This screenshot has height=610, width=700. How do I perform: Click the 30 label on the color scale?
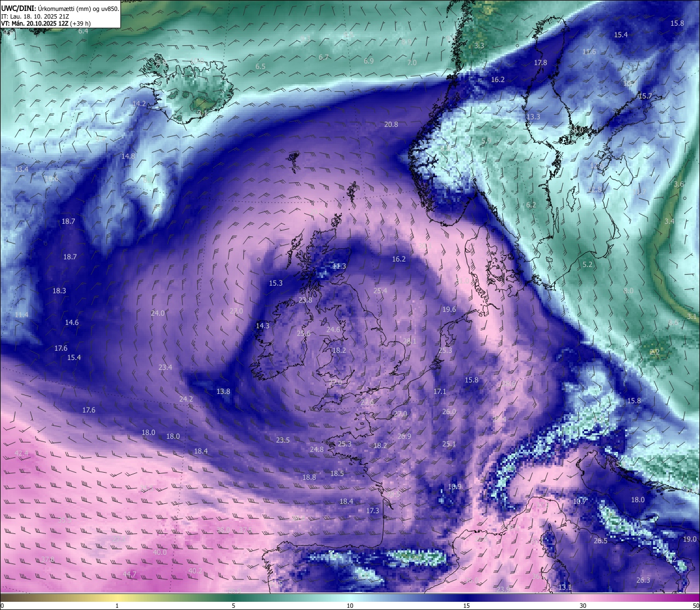pos(583,606)
